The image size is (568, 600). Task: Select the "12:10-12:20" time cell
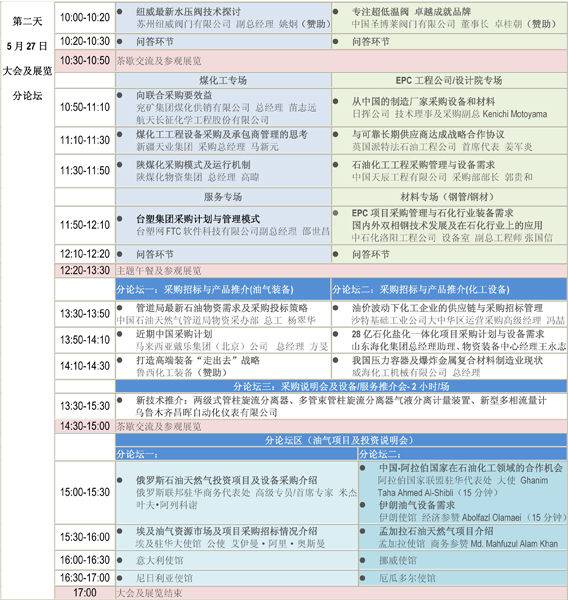point(85,254)
